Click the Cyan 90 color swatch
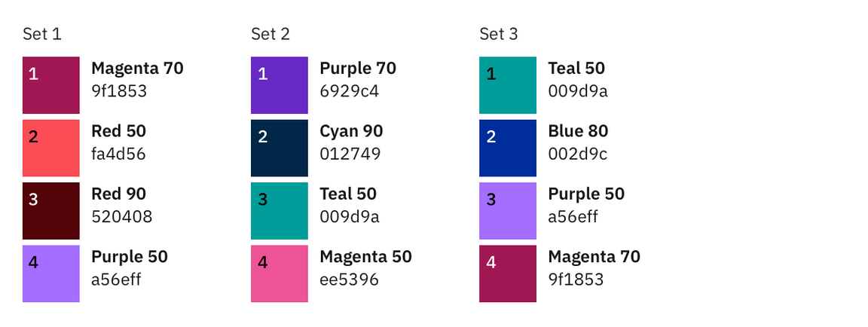868x327 pixels. 280,148
